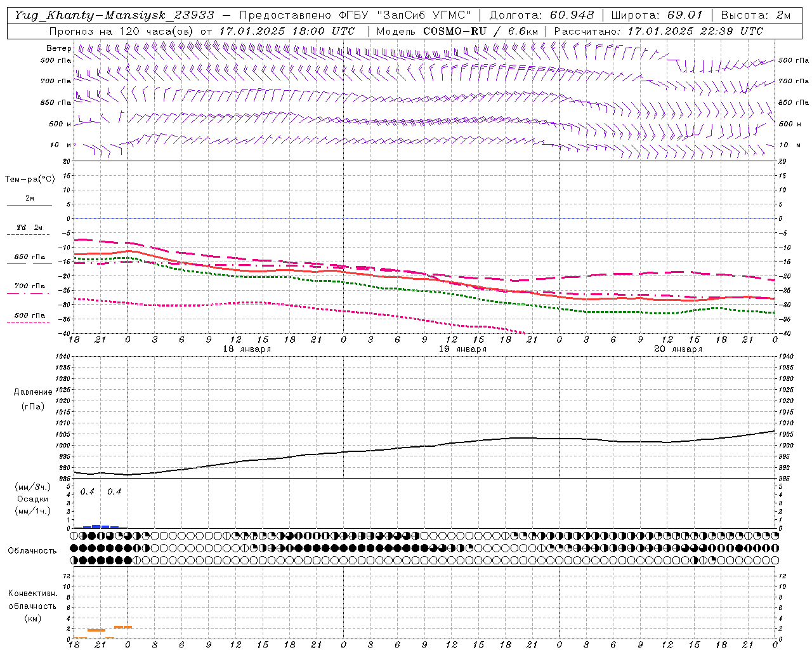Click the Модель COSMO-RU / 6.6км label
The image size is (812, 650).
coord(457,31)
